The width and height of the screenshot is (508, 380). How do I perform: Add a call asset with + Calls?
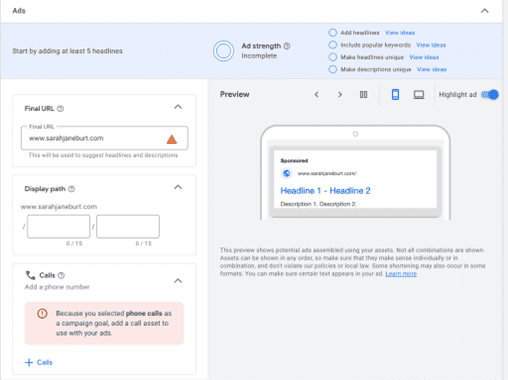pyautogui.click(x=39, y=362)
